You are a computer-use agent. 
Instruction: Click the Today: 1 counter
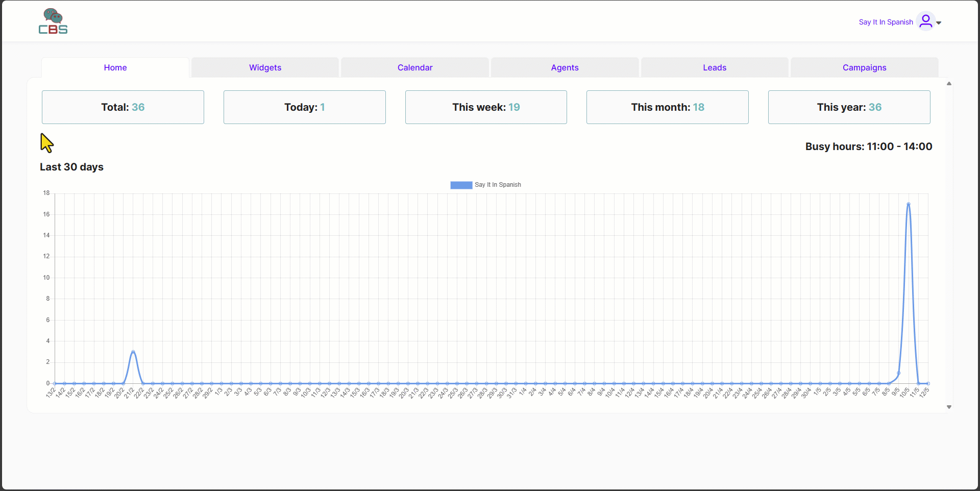click(x=304, y=107)
